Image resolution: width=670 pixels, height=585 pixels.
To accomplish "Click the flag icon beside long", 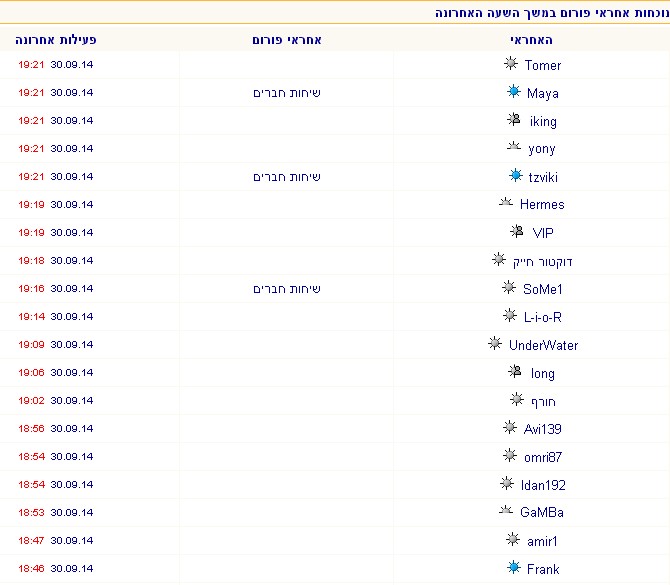I will point(516,372).
